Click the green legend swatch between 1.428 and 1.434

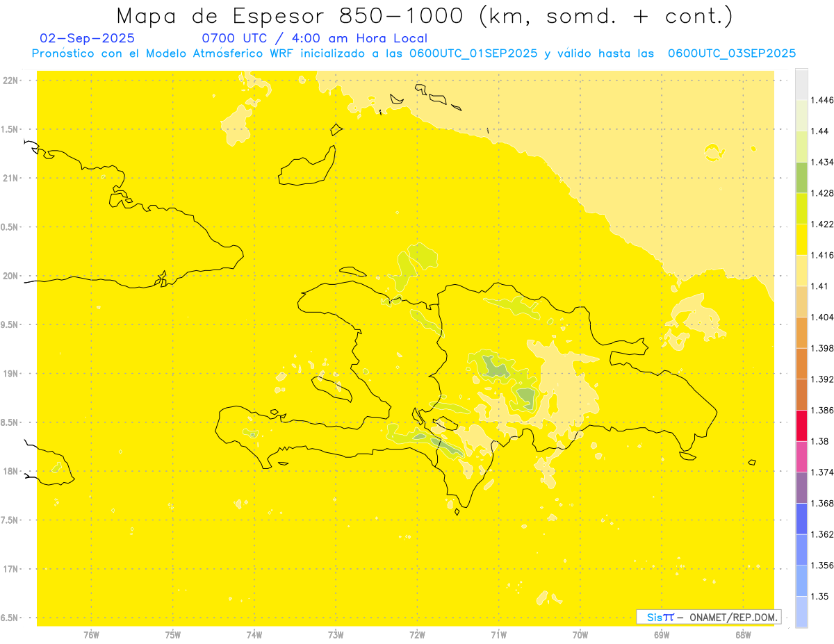coord(801,177)
